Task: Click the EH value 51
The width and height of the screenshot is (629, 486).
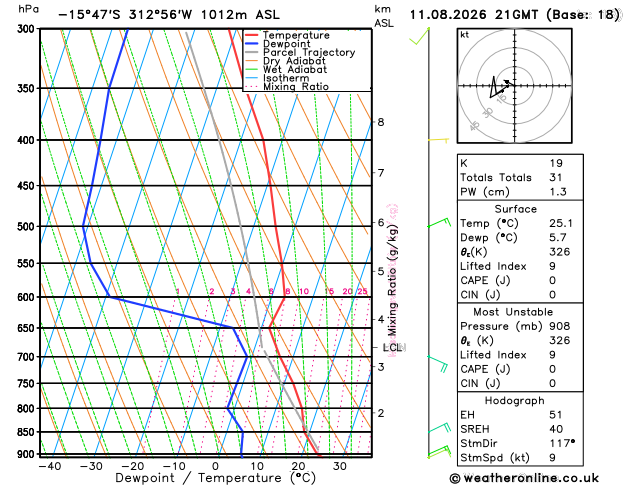Action: pos(556,415)
